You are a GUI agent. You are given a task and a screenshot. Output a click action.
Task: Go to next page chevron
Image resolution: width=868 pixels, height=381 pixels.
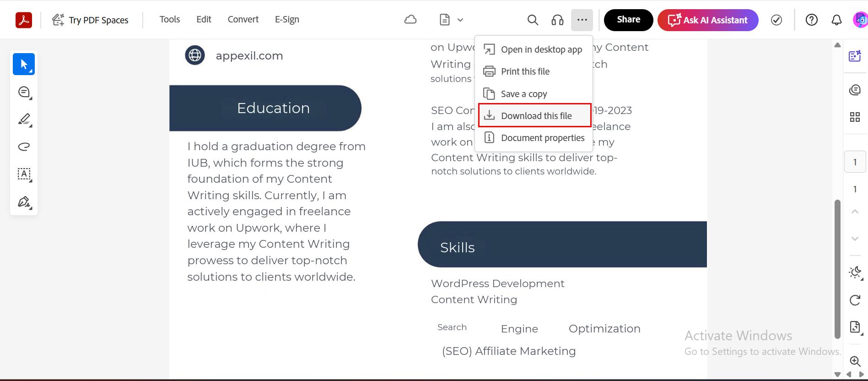[855, 239]
